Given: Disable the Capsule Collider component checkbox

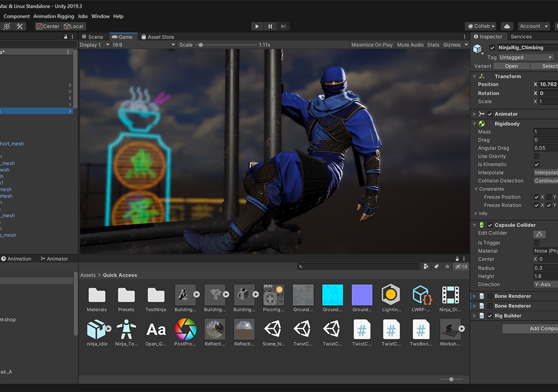Looking at the screenshot, I should 490,225.
